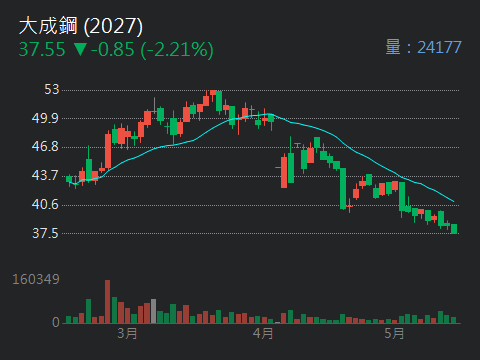480x360 pixels.
Task: Click the end of the cyan moving average line
Action: [x=453, y=201]
